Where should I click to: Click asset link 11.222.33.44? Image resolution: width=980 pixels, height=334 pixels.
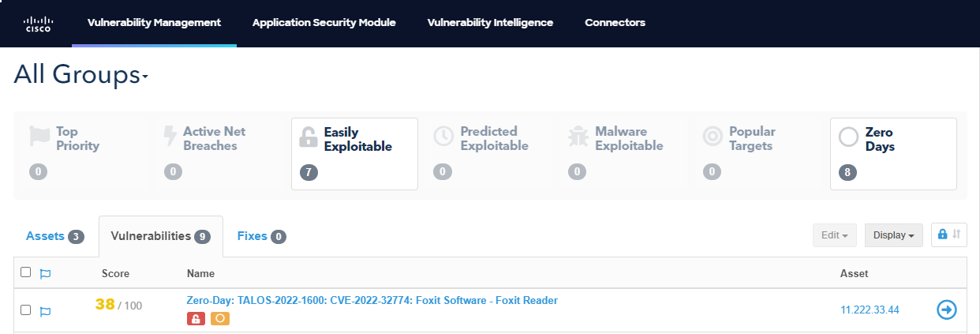click(870, 310)
